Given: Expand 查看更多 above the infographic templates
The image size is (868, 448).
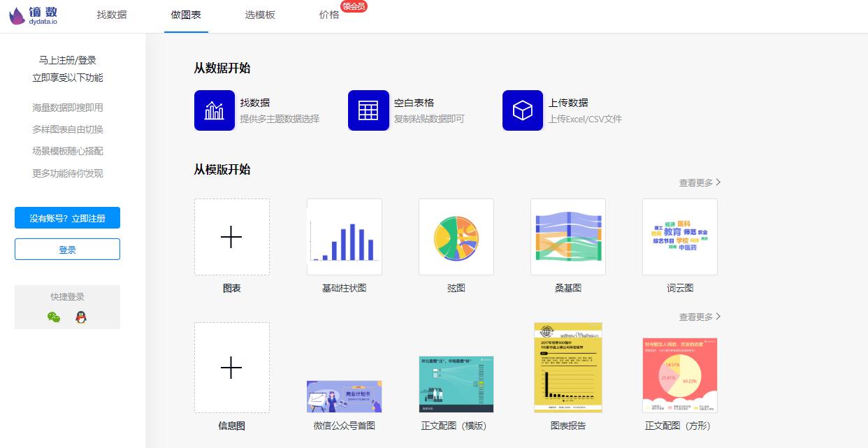Looking at the screenshot, I should (698, 316).
